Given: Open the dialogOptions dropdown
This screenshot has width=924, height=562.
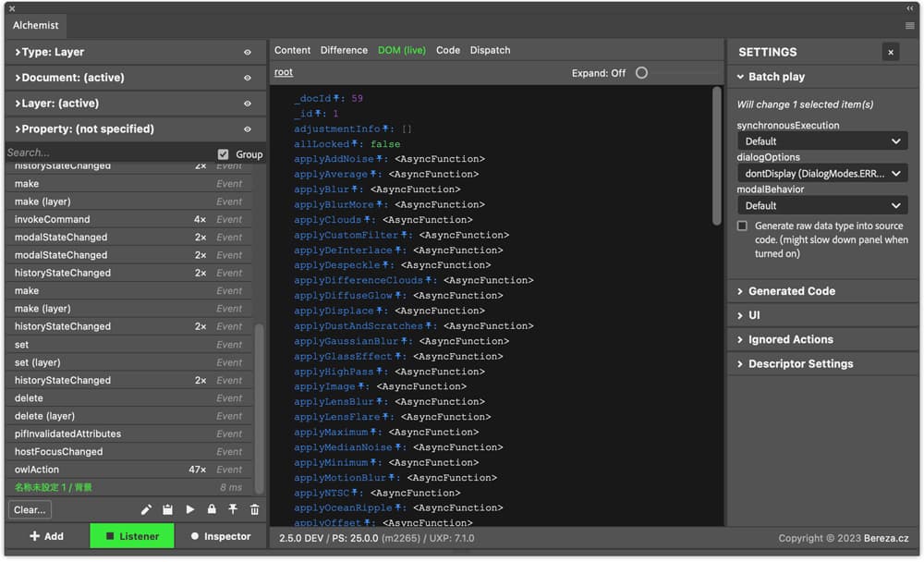Looking at the screenshot, I should (x=821, y=173).
